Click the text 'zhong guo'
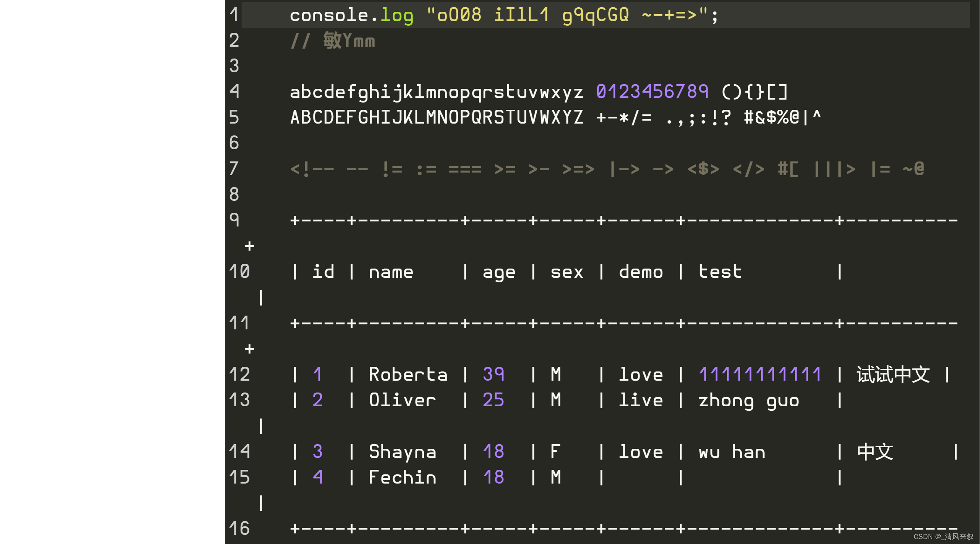The height and width of the screenshot is (544, 980). (749, 401)
